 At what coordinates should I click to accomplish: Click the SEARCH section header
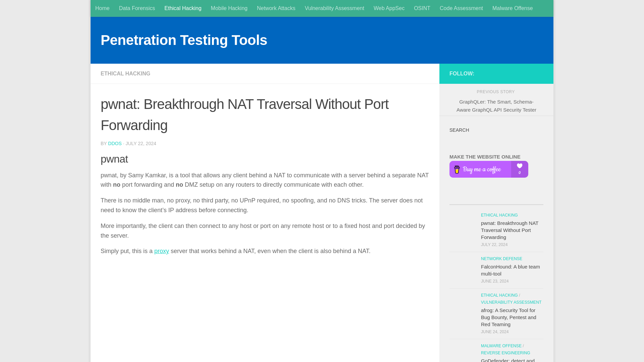(459, 130)
